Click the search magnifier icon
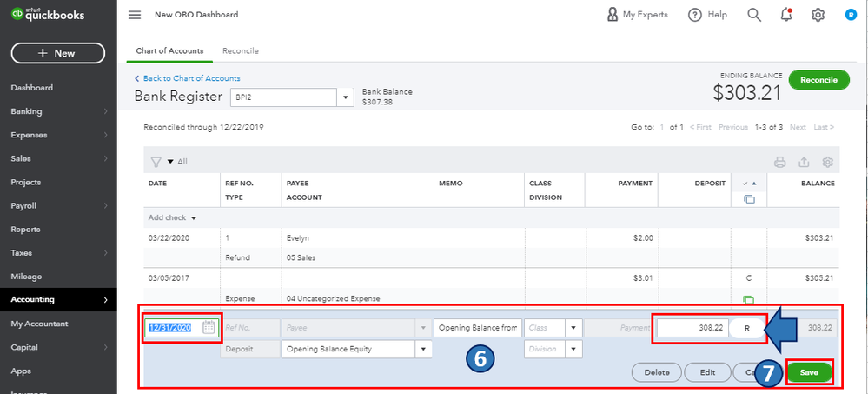The height and width of the screenshot is (394, 868). [x=753, y=15]
